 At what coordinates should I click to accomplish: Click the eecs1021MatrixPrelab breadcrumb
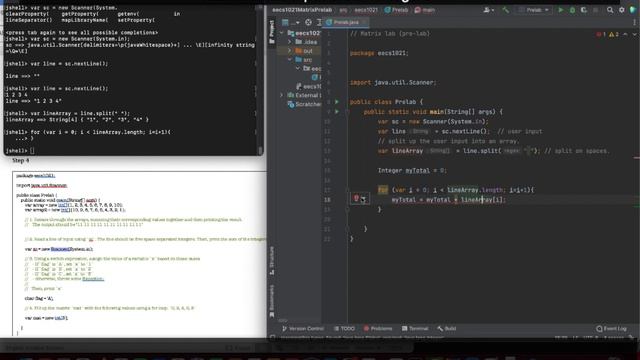coord(302,10)
